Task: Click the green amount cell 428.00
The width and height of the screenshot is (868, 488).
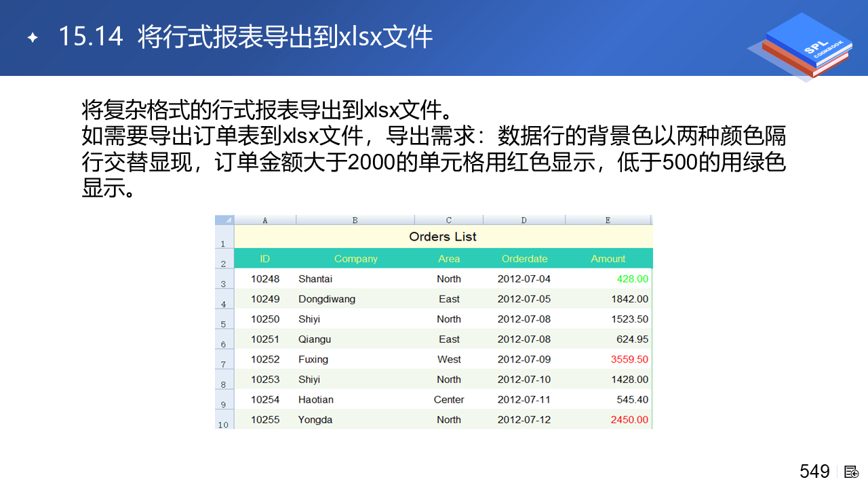Action: point(608,279)
